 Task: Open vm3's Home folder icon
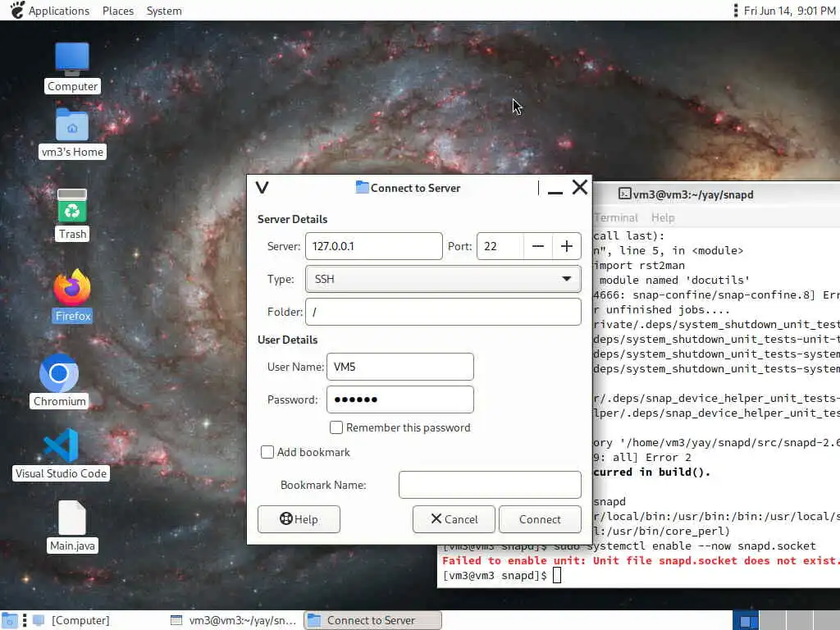[72, 133]
